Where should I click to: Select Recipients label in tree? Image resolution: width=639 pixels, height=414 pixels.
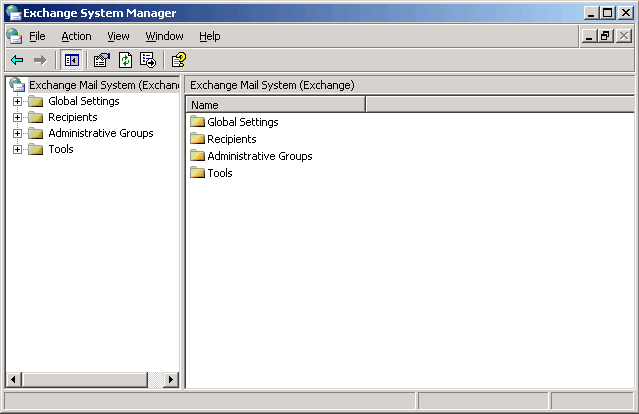pyautogui.click(x=73, y=117)
